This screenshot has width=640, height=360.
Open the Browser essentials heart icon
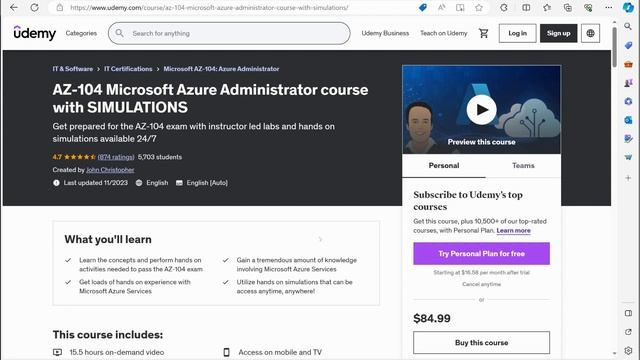588,7
